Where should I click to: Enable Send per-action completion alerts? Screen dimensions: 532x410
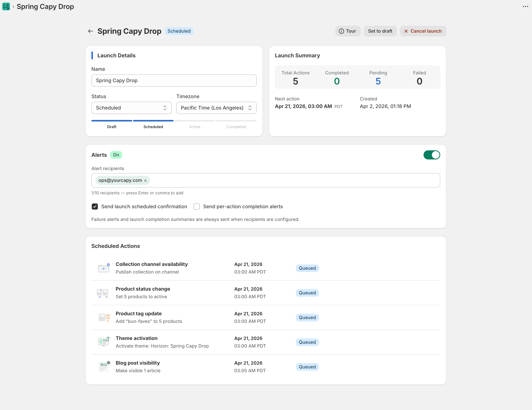point(197,206)
